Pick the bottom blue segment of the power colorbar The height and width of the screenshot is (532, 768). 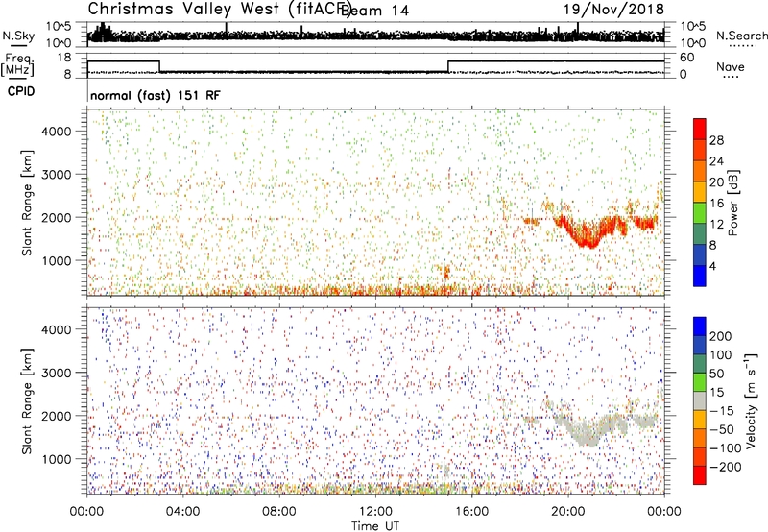pos(700,276)
